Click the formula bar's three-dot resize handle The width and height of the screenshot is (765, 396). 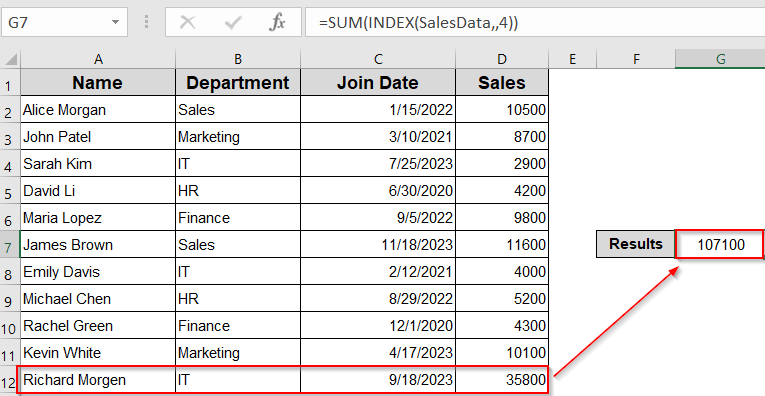click(146, 22)
